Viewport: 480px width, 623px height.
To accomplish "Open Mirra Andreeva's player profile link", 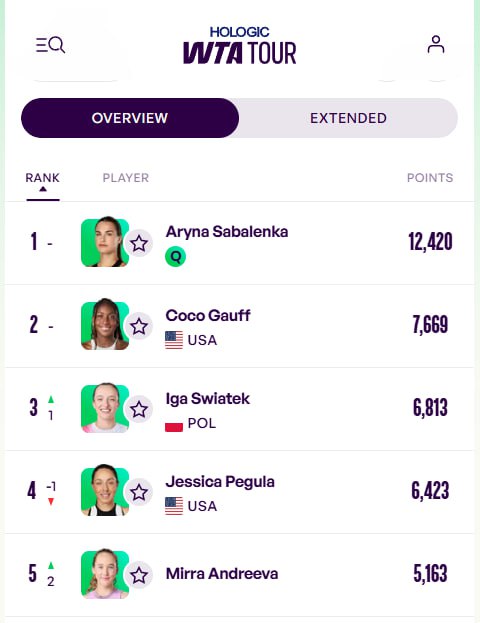I will [x=222, y=573].
